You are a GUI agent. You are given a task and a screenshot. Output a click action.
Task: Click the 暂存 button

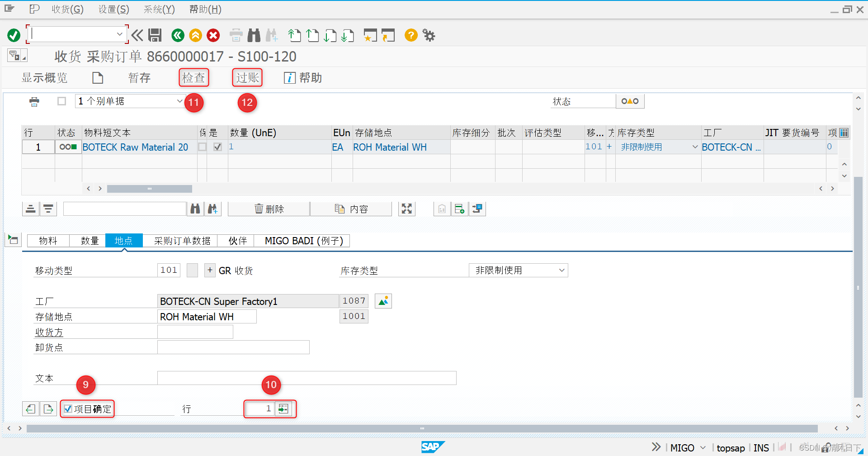139,78
